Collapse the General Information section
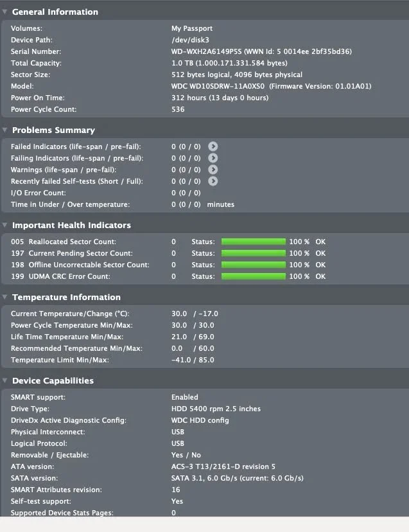Image resolution: width=409 pixels, height=532 pixels. pyautogui.click(x=5, y=12)
